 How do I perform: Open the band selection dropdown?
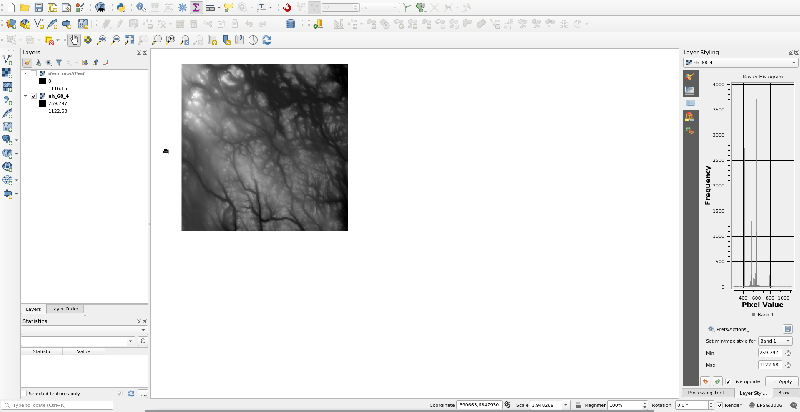tap(775, 341)
